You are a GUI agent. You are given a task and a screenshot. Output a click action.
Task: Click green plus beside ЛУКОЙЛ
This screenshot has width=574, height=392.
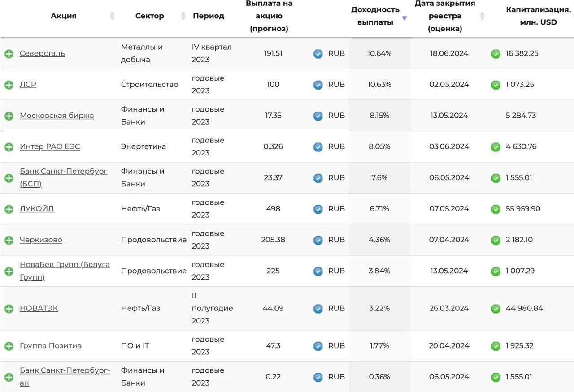9,209
